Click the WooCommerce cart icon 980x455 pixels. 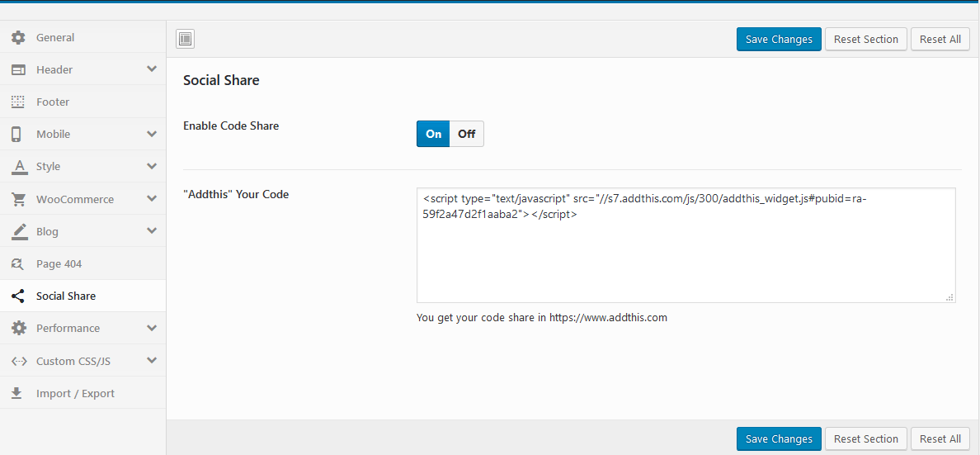click(x=19, y=200)
